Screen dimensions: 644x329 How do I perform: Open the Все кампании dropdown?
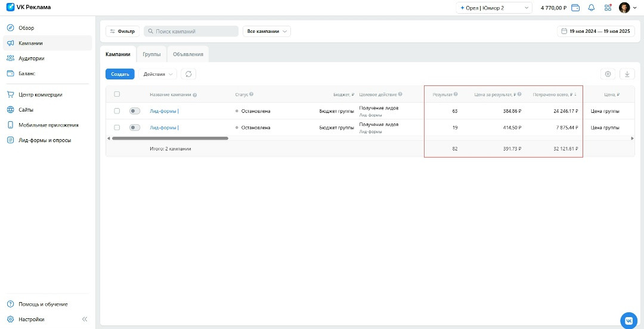[267, 31]
